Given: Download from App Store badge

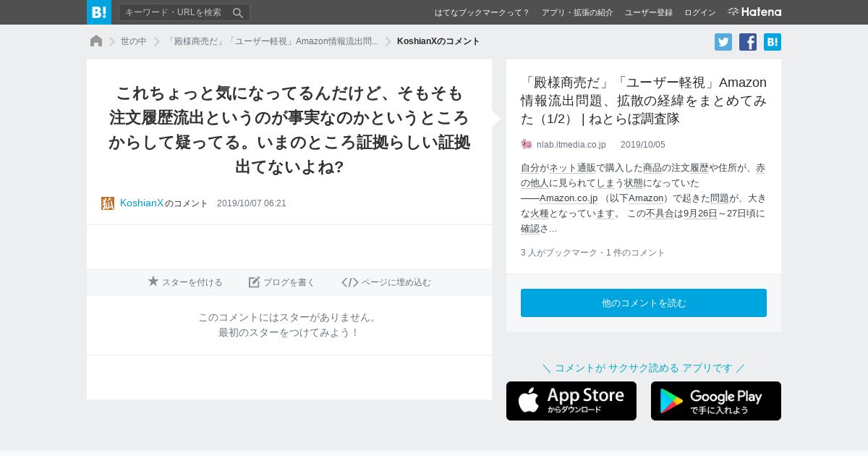Looking at the screenshot, I should pyautogui.click(x=571, y=401).
